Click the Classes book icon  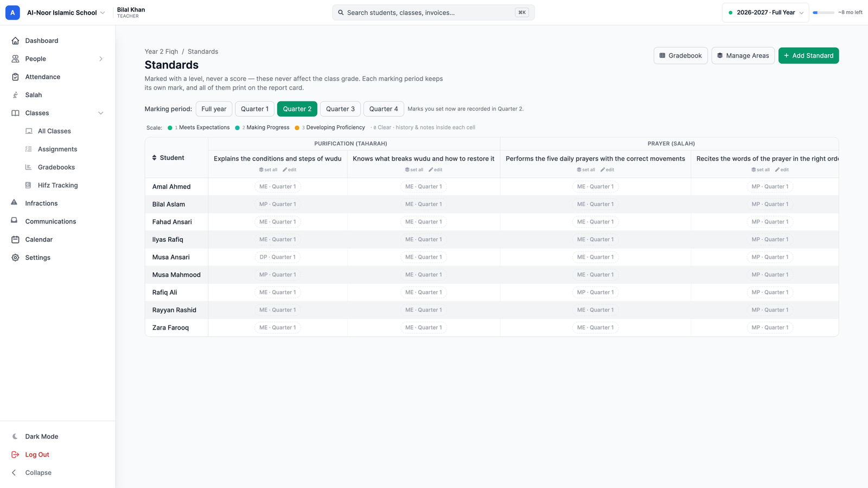15,113
